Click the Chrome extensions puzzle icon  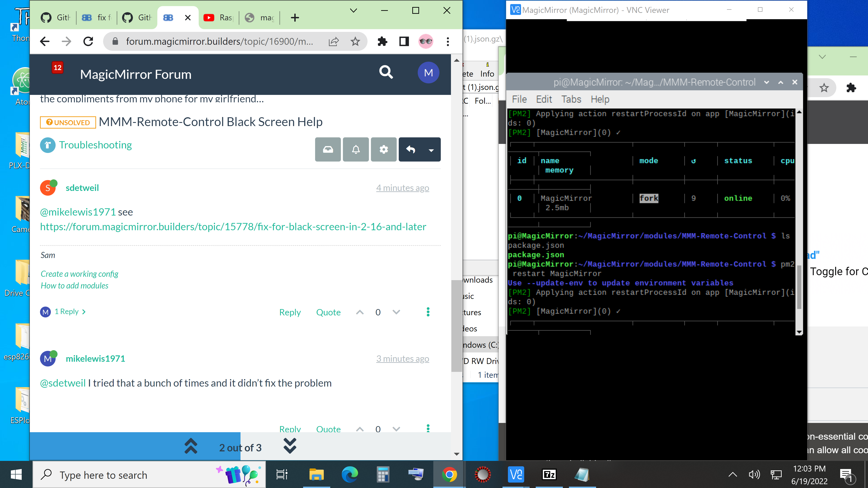(x=382, y=41)
